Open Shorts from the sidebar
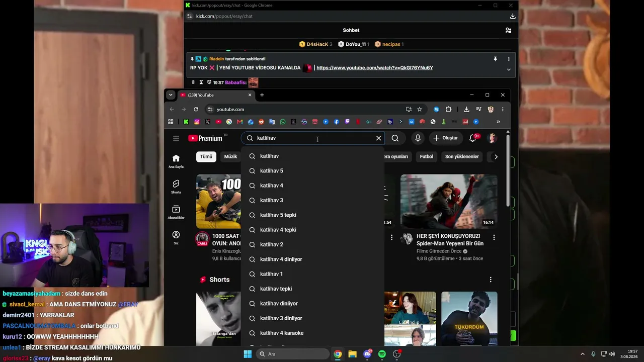 [x=176, y=187]
